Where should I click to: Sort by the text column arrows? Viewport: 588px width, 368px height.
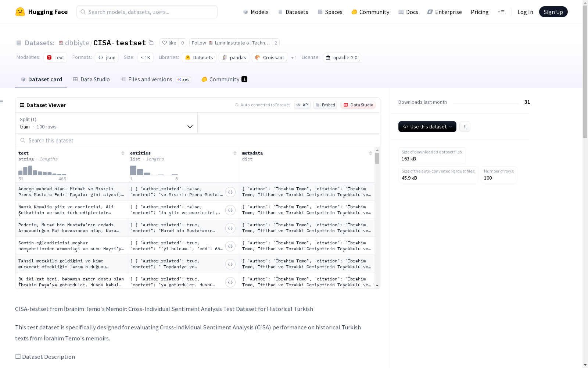123,153
